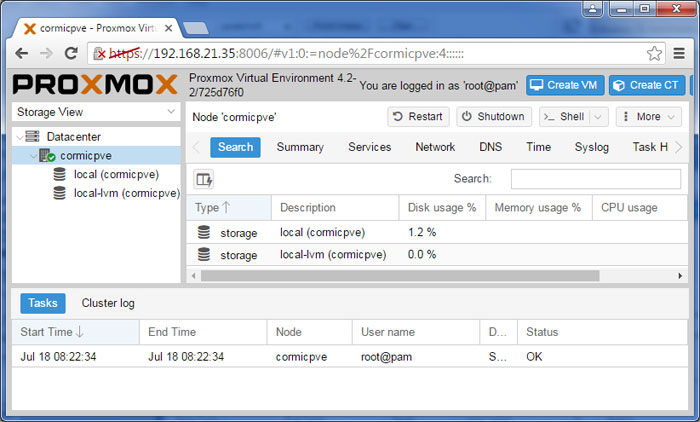
Task: Click the Proxmox logo
Action: coord(95,84)
